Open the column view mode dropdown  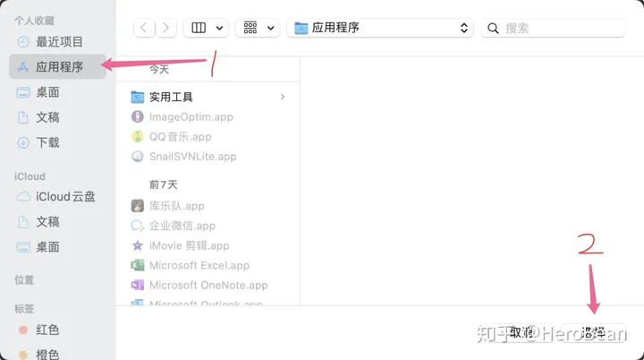coord(206,28)
